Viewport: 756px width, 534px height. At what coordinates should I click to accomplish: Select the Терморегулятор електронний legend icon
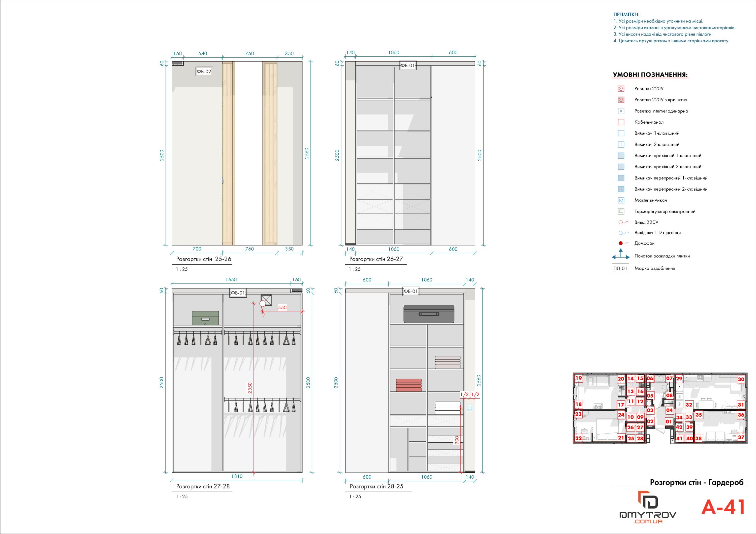click(621, 211)
